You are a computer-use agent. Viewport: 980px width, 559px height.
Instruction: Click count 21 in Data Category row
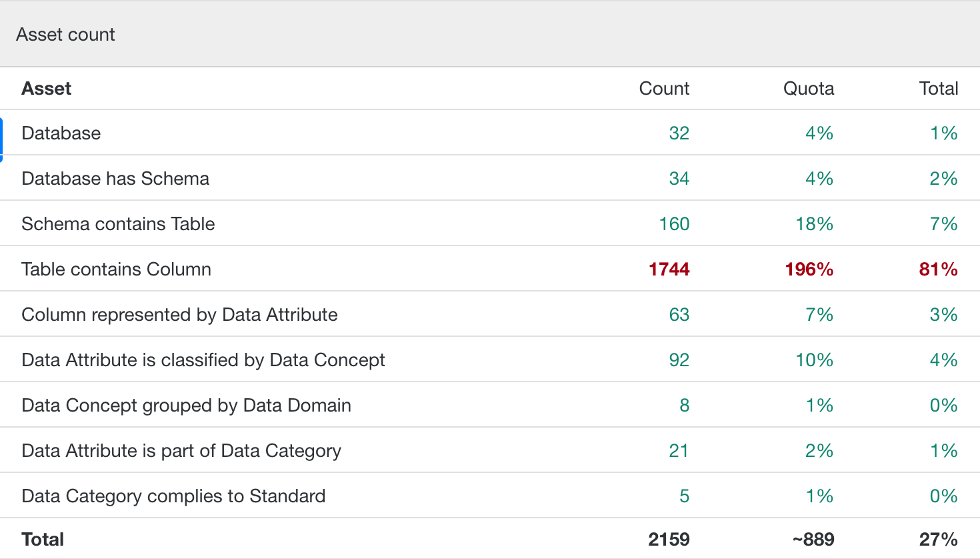tap(679, 451)
